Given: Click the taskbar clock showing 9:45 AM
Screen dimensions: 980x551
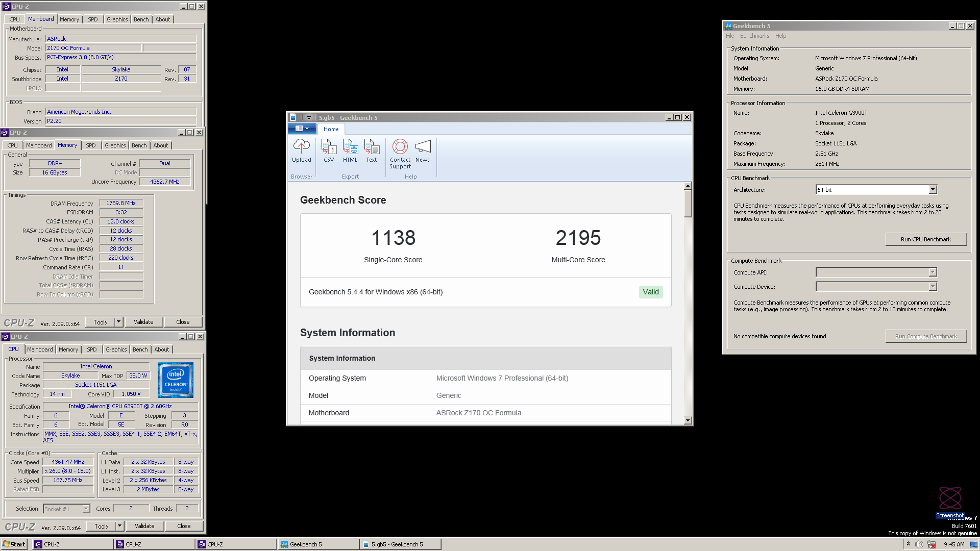Looking at the screenshot, I should click(x=954, y=544).
